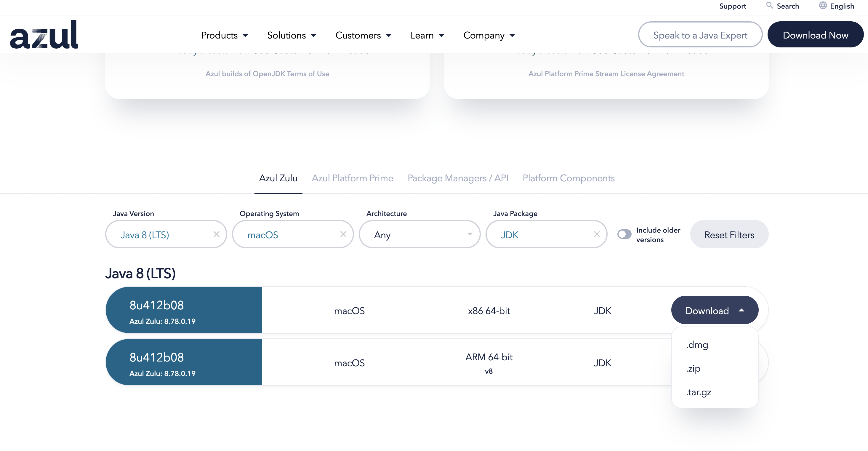Click the x86 64-bit 8u412b08 version cell
The height and width of the screenshot is (451, 868).
pyautogui.click(x=184, y=310)
